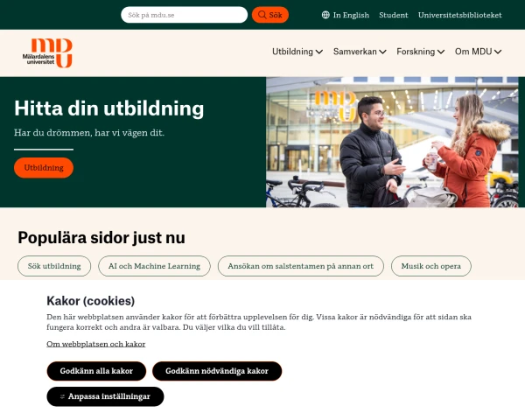Open the Musik och opera link

[x=430, y=266]
